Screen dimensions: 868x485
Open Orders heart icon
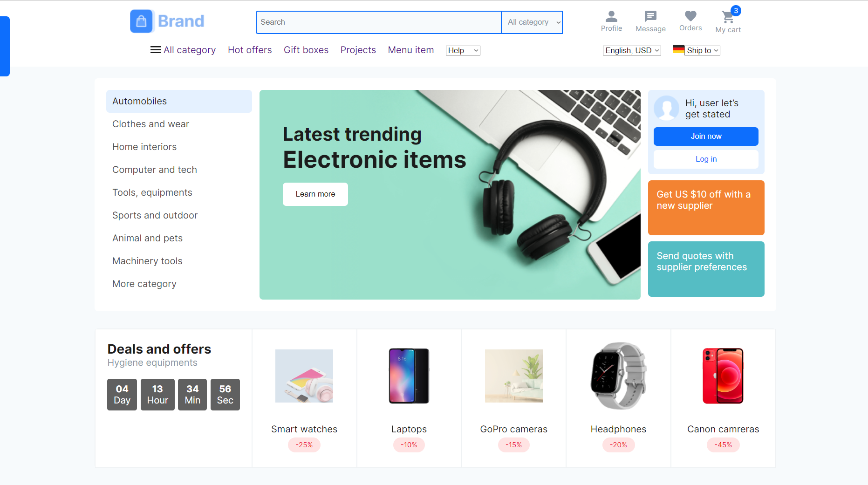pyautogui.click(x=690, y=16)
